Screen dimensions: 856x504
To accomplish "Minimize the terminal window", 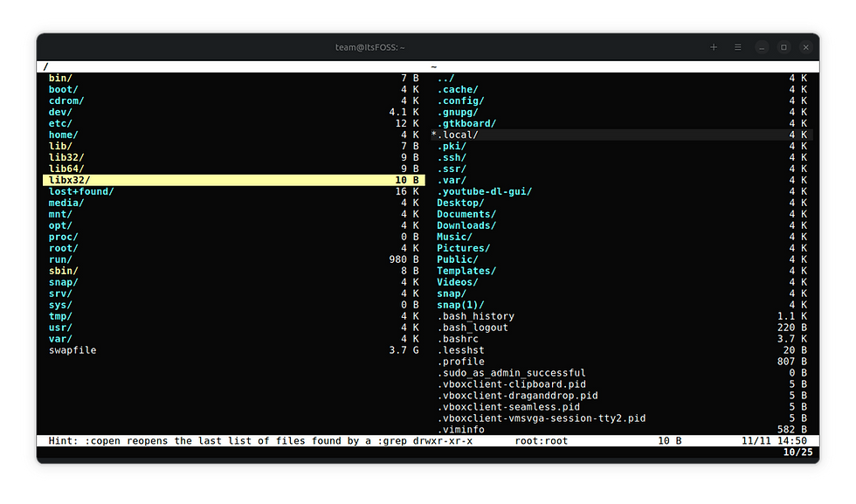I will [x=762, y=47].
